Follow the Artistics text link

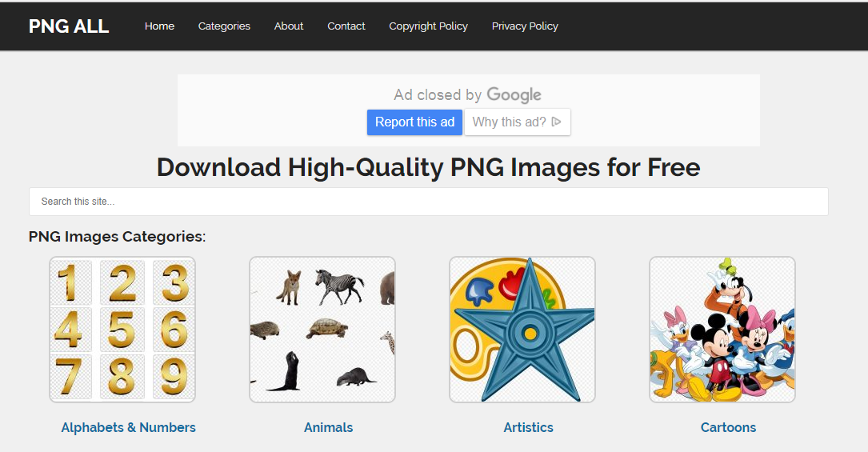point(528,428)
